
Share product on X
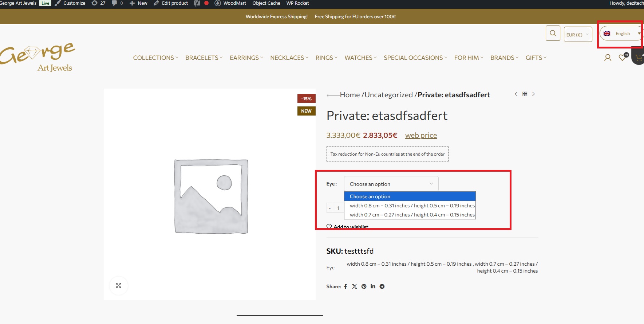[x=354, y=286]
